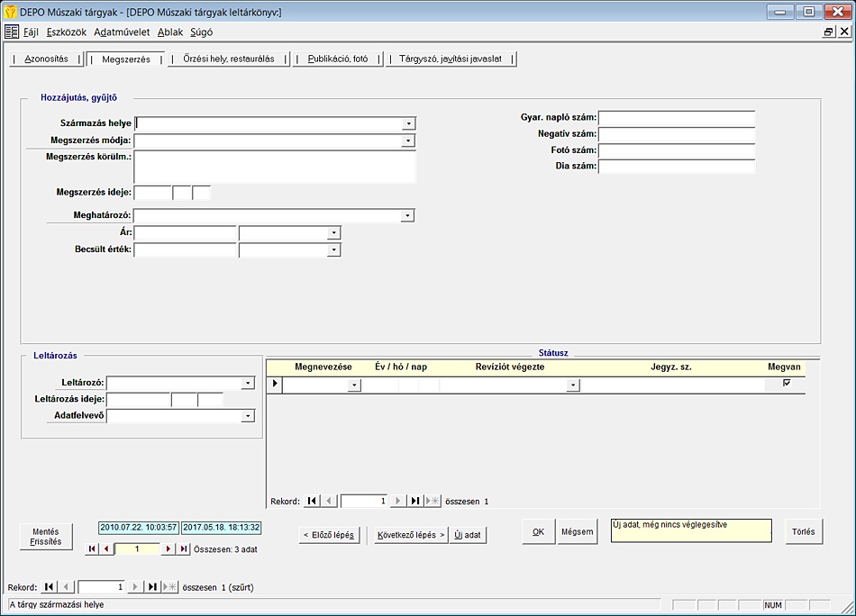Click red first-item arrow below the timestamps
This screenshot has height=616, width=856.
click(91, 548)
